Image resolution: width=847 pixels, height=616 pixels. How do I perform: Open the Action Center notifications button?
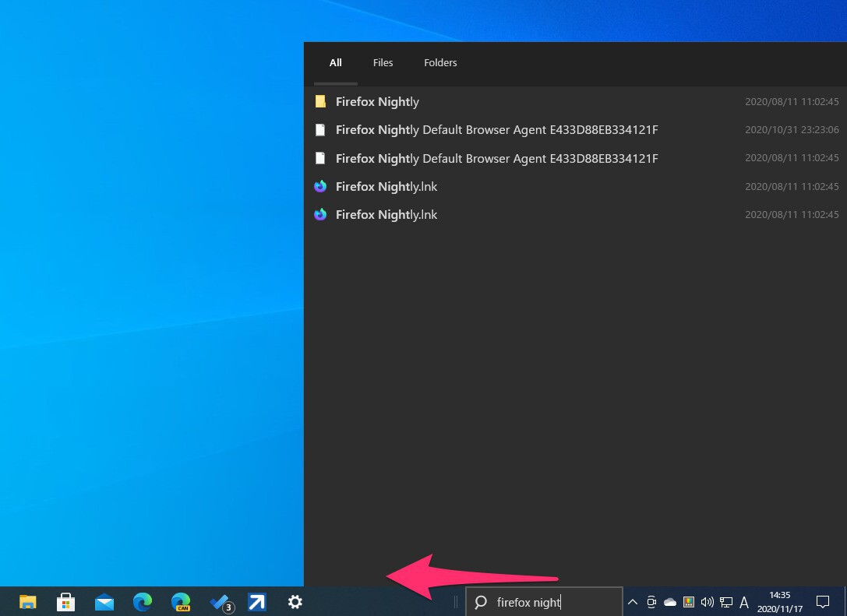tap(822, 602)
